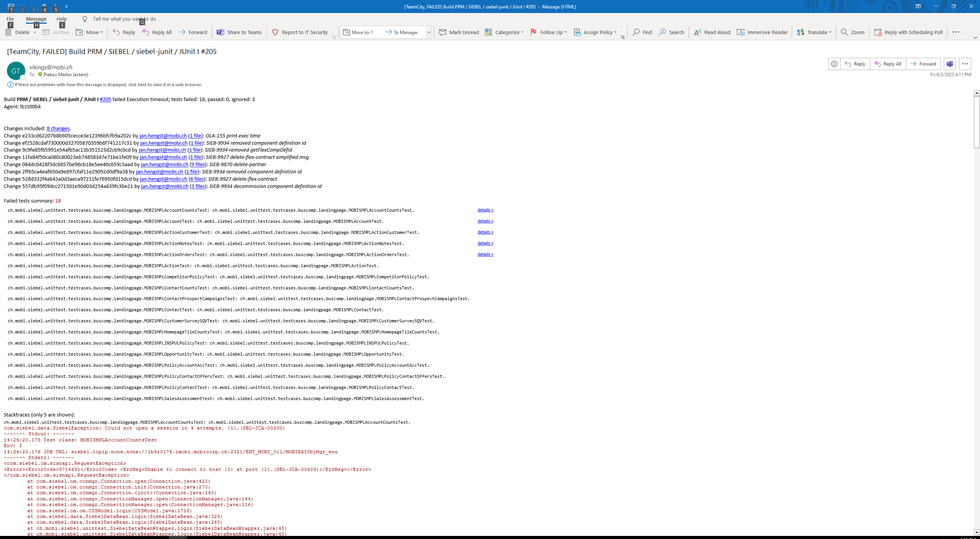This screenshot has height=539, width=980.
Task: Click sender address vikings@mobi.ch
Action: pyautogui.click(x=51, y=67)
